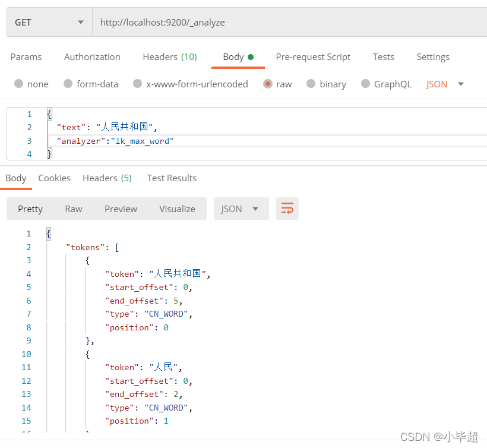The image size is (487, 448).
Task: Click the "end_offset": 2 line
Action: 144,395
